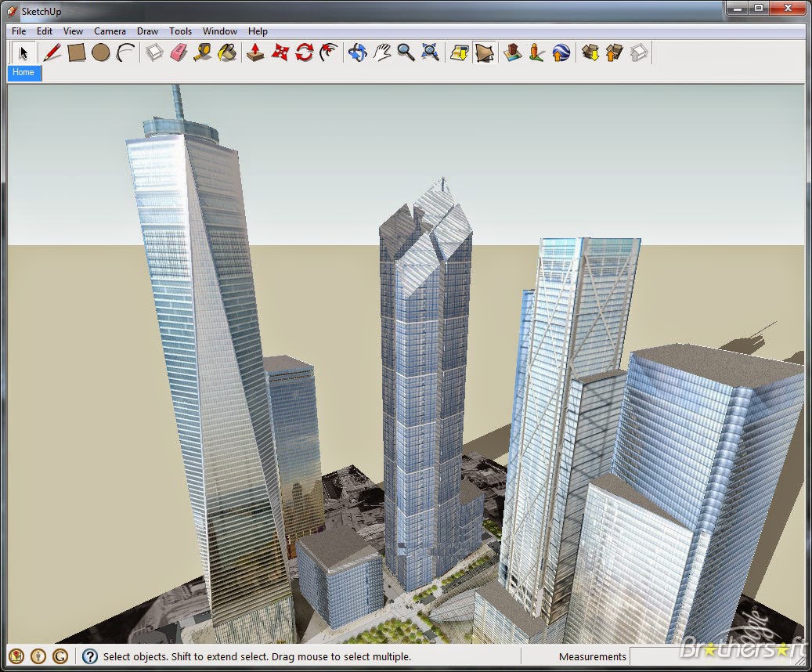Screen dimensions: 812x672
Task: Click the "Measurements" label
Action: tap(593, 656)
